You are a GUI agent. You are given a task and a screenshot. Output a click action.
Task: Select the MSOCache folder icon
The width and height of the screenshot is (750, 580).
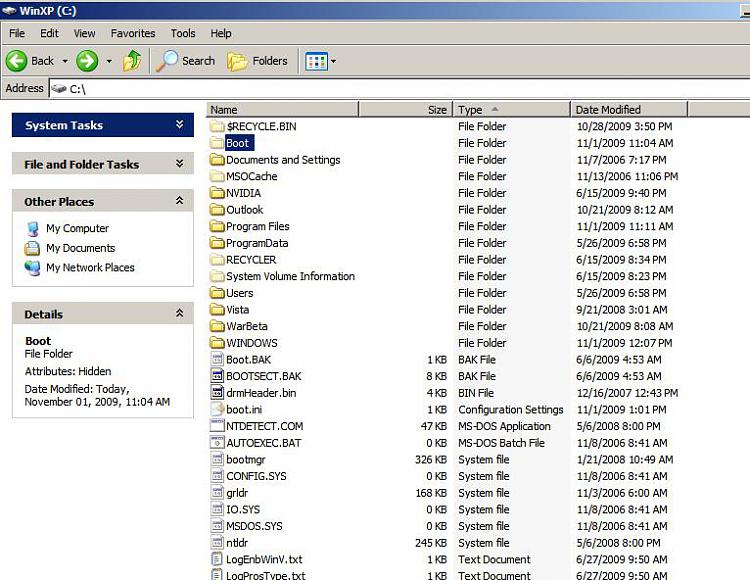coord(217,176)
